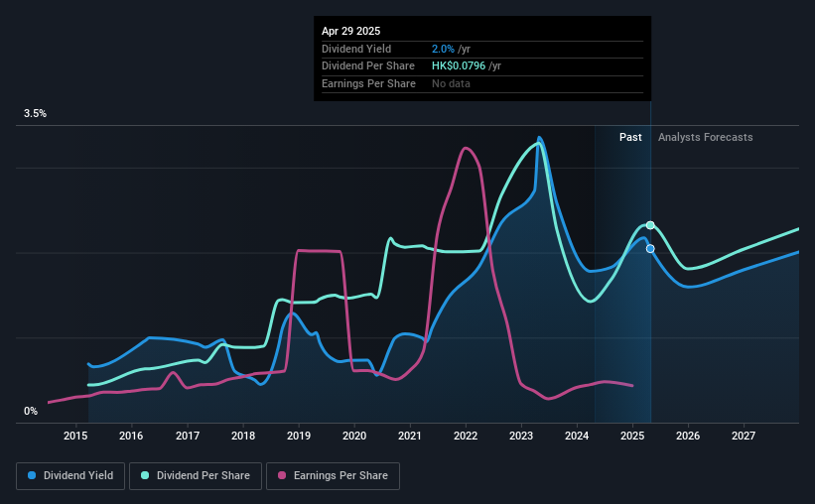Click the 2025 axis label
The height and width of the screenshot is (504, 815).
pyautogui.click(x=632, y=436)
